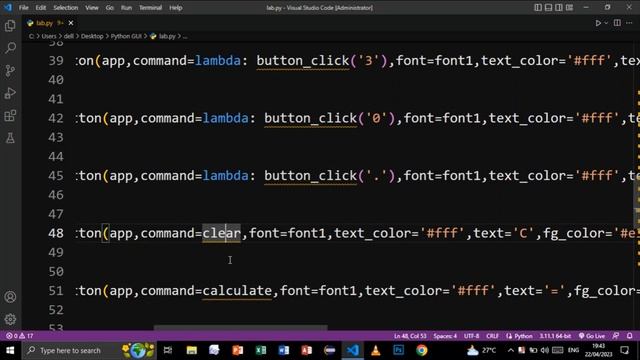The width and height of the screenshot is (640, 360).
Task: Click button_click('.') on line 45
Action: (329, 176)
